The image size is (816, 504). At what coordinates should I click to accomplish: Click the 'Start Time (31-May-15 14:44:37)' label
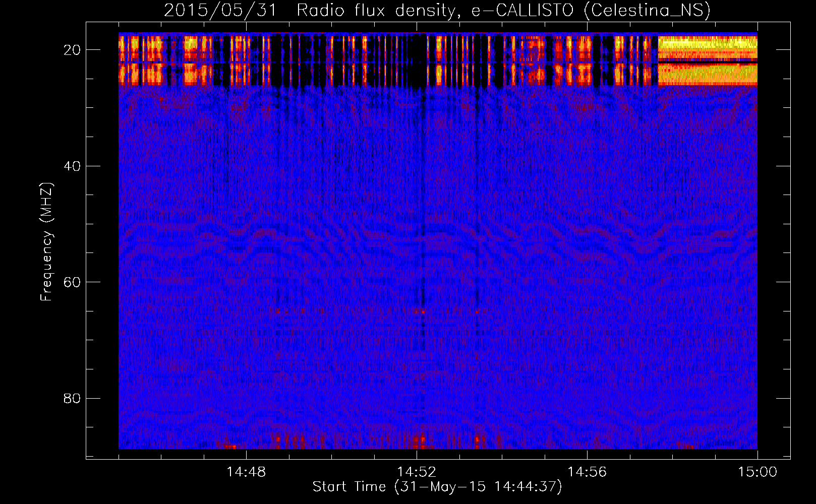pos(437,487)
